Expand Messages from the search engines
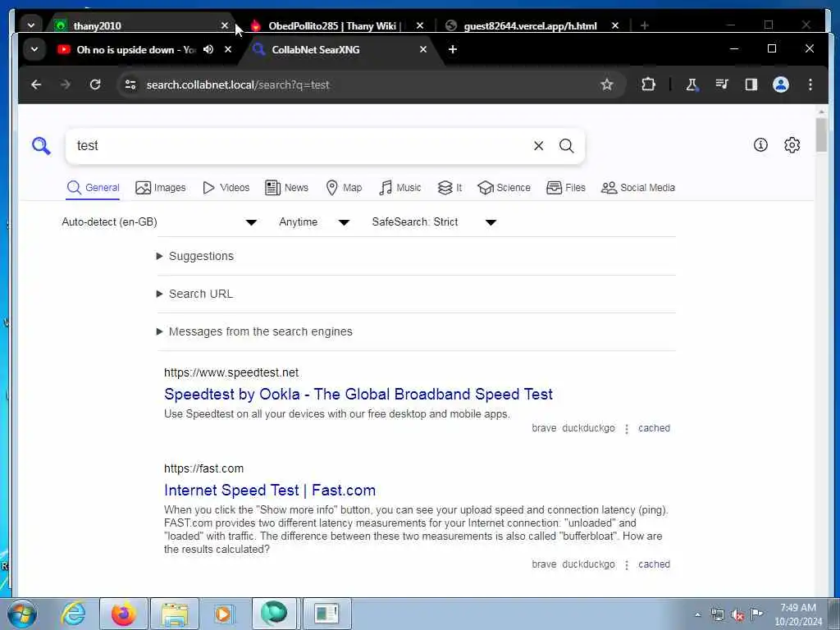 tap(254, 331)
